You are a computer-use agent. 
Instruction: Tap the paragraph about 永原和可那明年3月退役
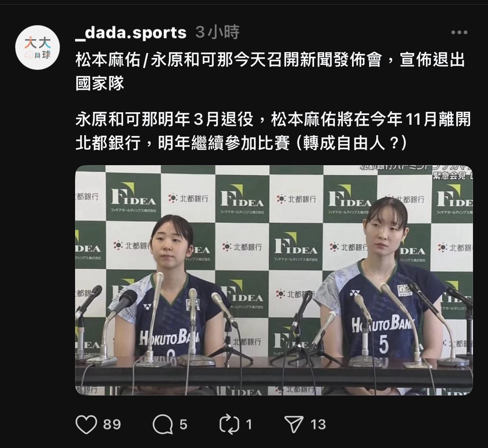pyautogui.click(x=273, y=131)
